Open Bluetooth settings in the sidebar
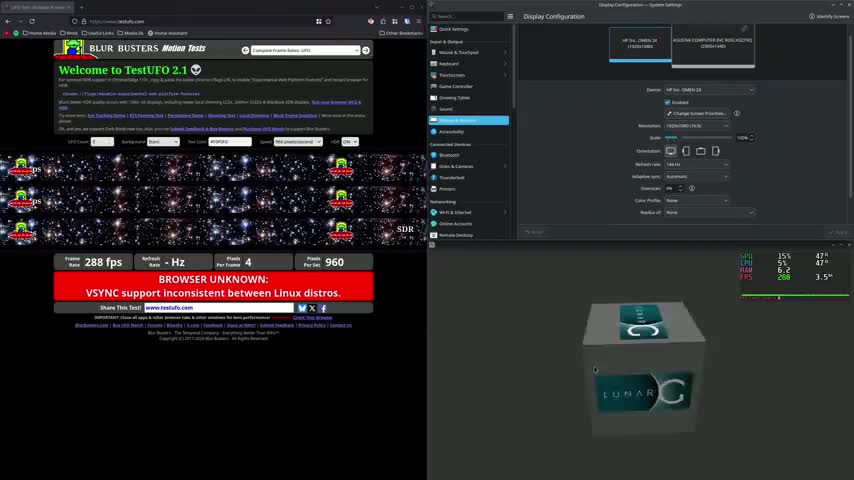The image size is (854, 480). [449, 155]
